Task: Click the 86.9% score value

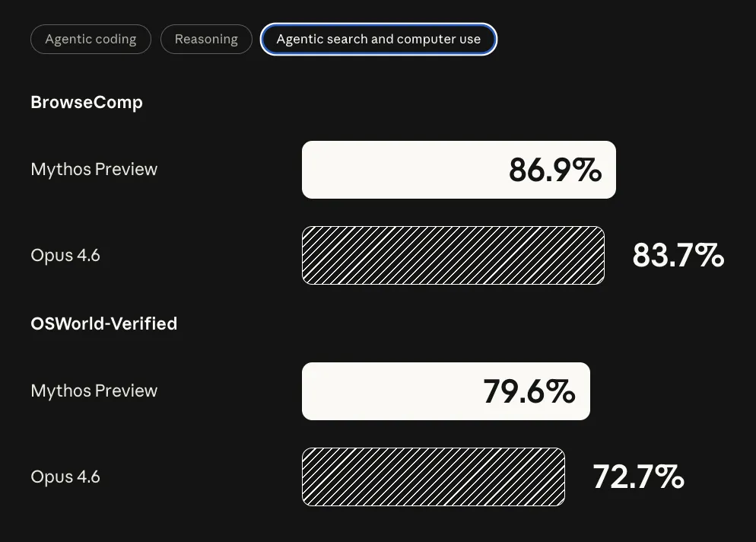Action: tap(554, 170)
